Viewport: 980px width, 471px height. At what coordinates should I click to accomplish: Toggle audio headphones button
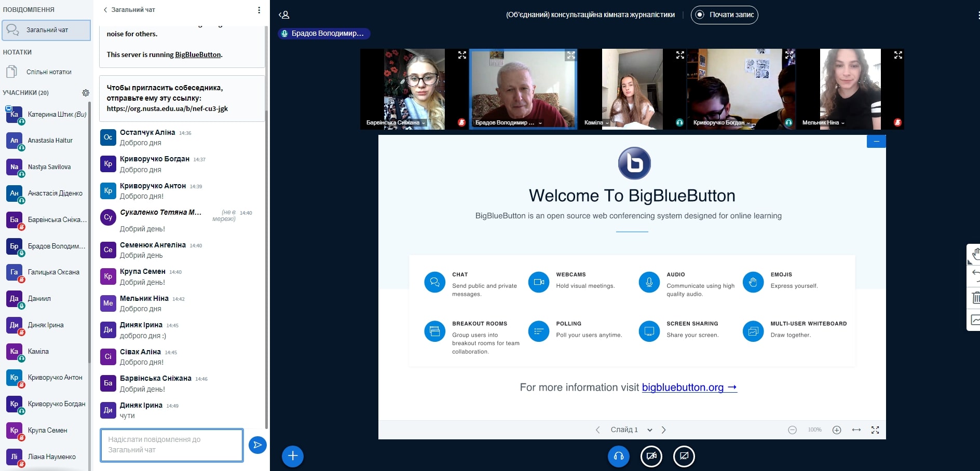619,456
